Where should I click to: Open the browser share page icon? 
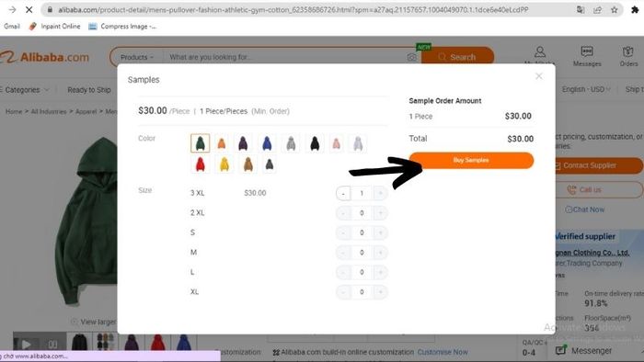(x=597, y=9)
